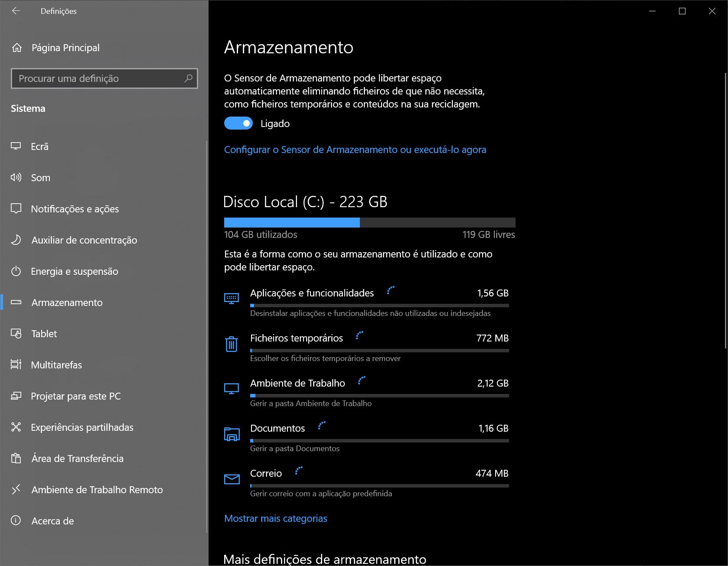
Task: Click the Som speaker icon
Action: pyautogui.click(x=16, y=177)
